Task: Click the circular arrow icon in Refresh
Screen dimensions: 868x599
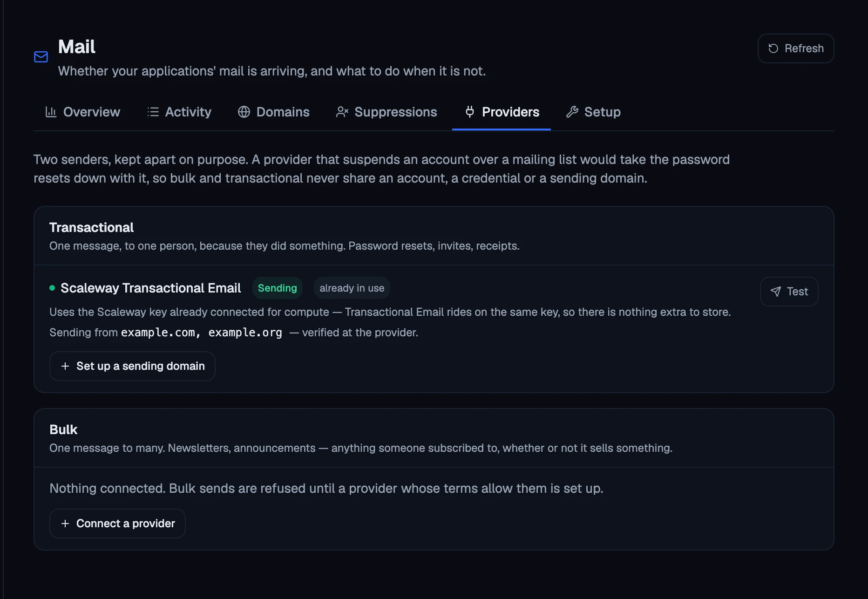Action: coord(773,48)
